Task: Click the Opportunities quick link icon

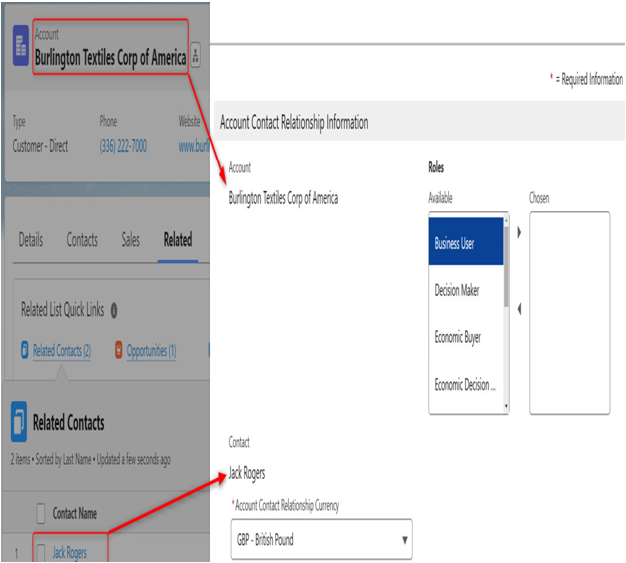Action: tap(119, 350)
